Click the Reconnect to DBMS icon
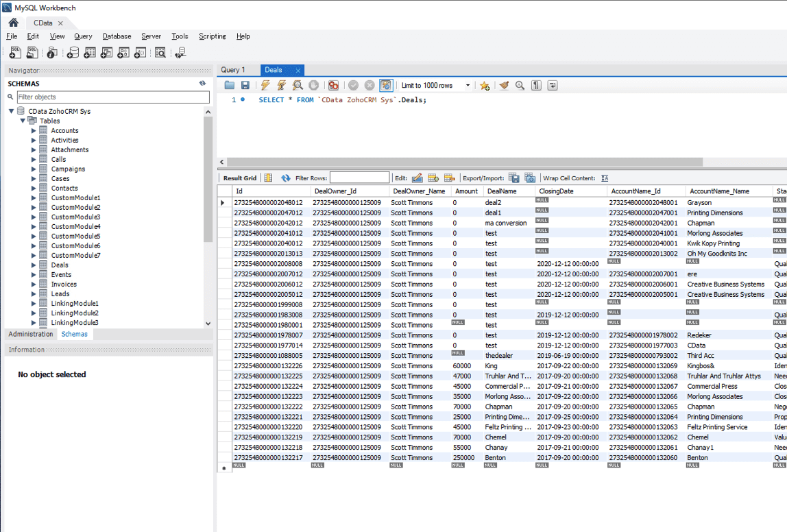 [x=180, y=53]
